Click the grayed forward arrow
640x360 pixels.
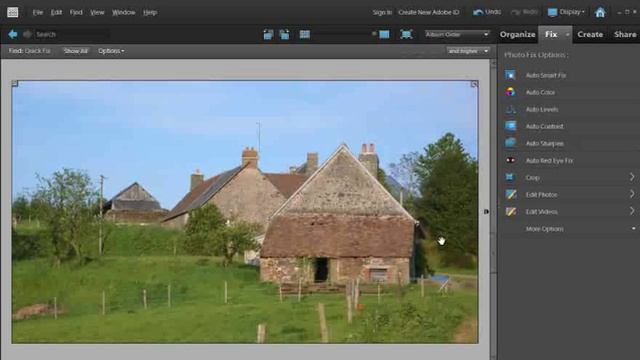click(27, 34)
